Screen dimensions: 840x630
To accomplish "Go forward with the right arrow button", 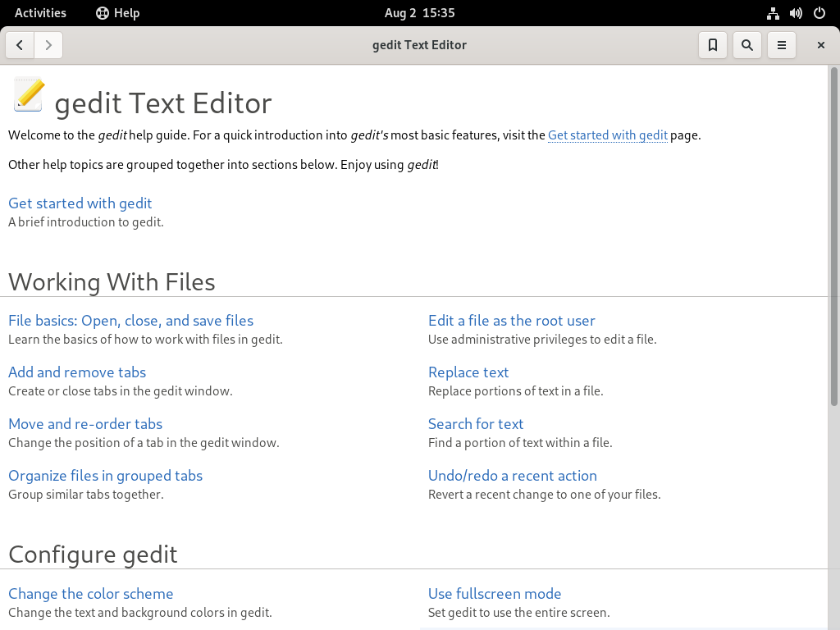I will coord(48,45).
